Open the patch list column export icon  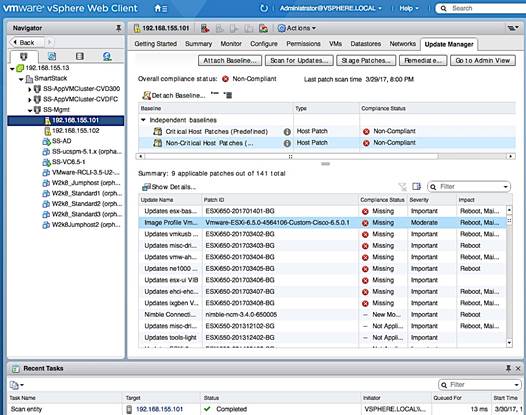417,187
